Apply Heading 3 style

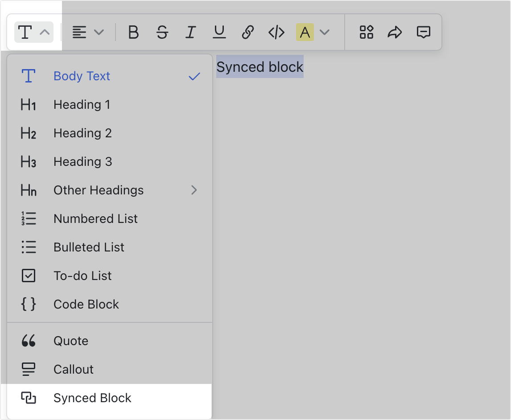(110, 161)
